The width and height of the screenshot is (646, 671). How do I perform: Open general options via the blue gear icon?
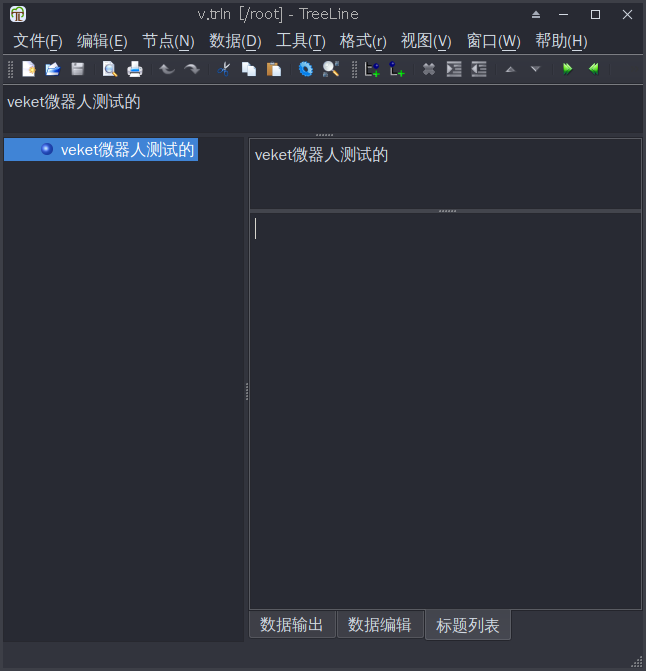tap(305, 69)
